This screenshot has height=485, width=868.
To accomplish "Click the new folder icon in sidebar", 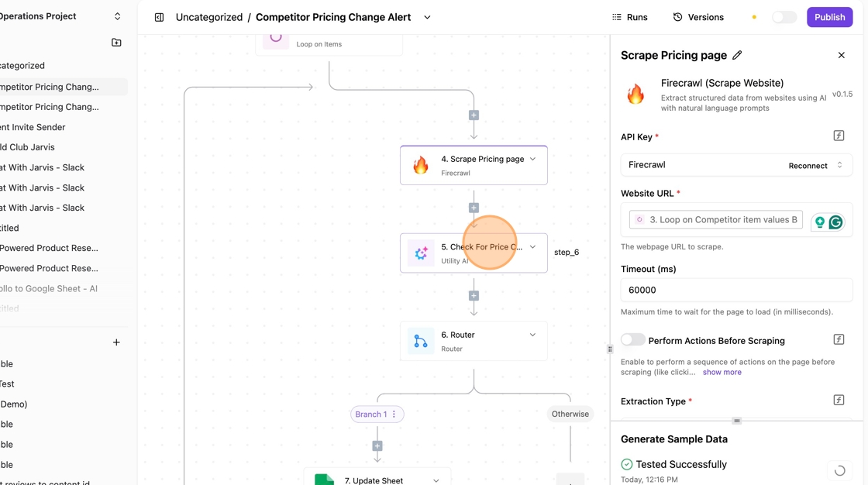I will point(116,43).
